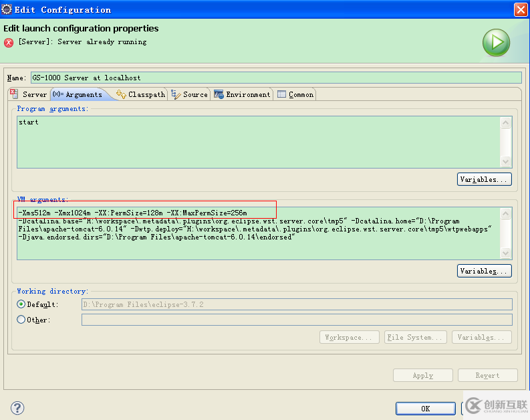Viewport: 530px width, 420px height.
Task: Click Variables button under VM arguments
Action: tap(485, 271)
